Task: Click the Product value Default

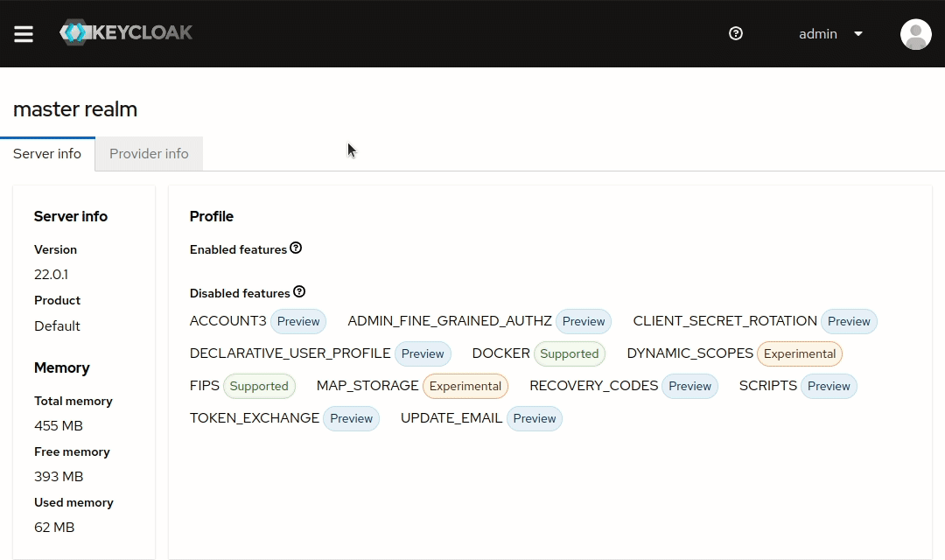Action: [57, 326]
